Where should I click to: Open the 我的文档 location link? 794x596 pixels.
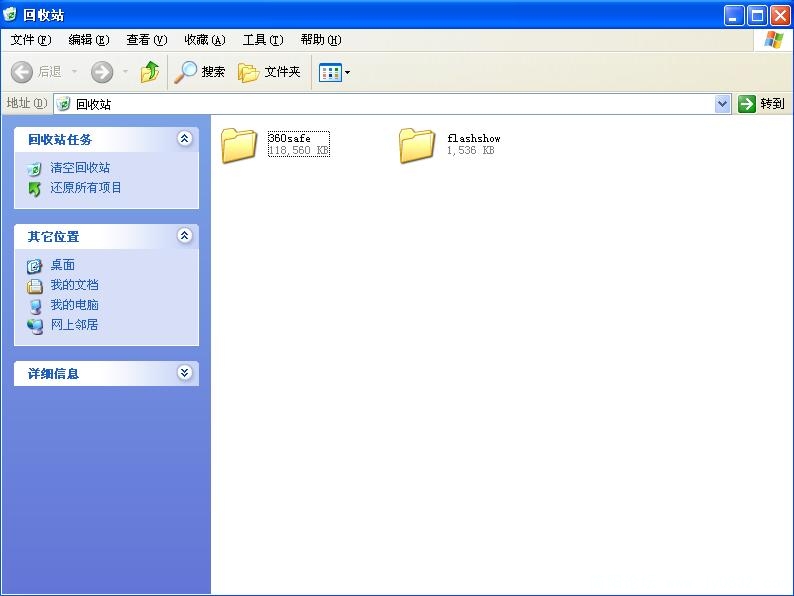point(74,285)
